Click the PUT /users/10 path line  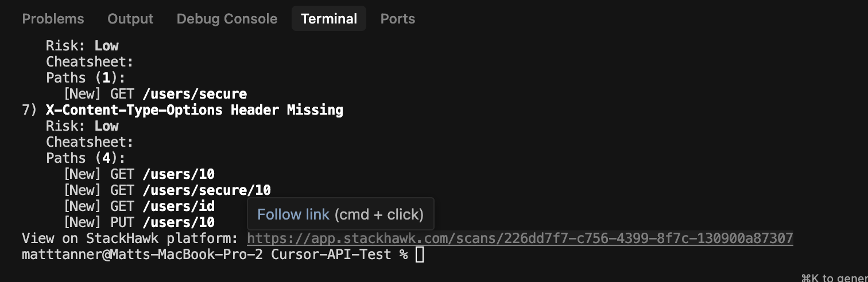pyautogui.click(x=139, y=222)
